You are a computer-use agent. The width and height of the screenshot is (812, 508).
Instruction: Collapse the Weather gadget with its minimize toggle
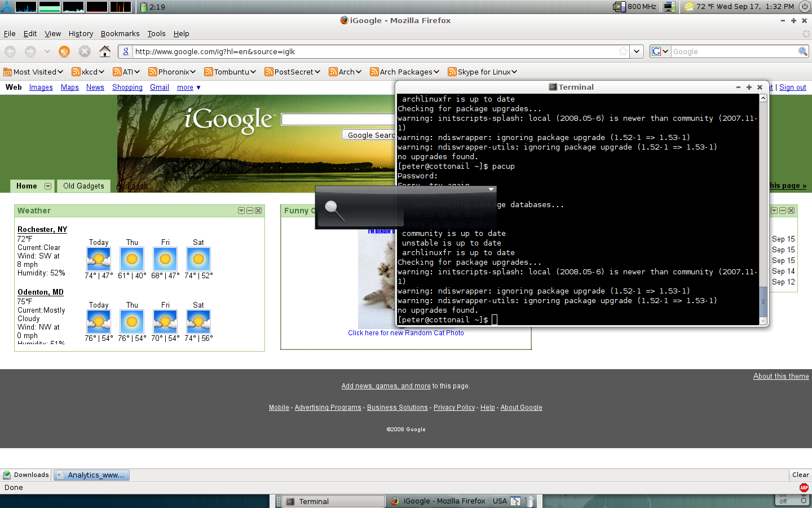(250, 211)
